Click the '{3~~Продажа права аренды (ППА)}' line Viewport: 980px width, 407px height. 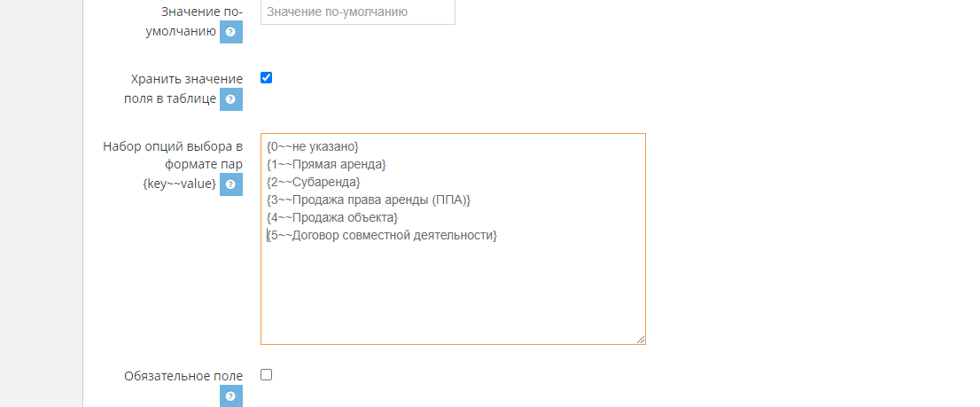click(x=368, y=200)
